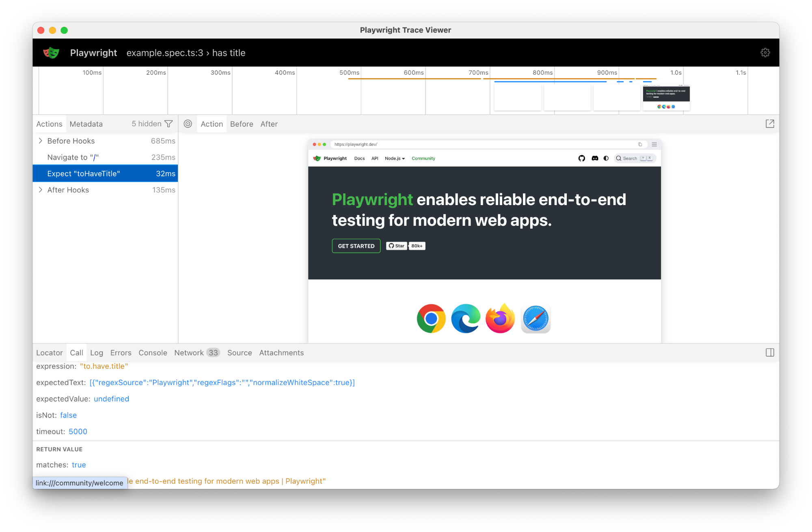The image size is (812, 532).
Task: Click the 500ms timeline marker
Action: (349, 73)
